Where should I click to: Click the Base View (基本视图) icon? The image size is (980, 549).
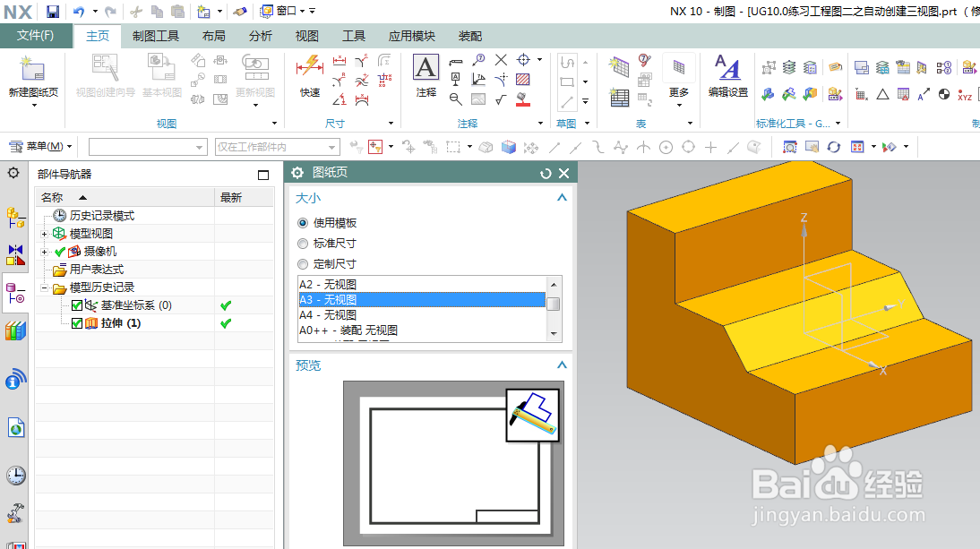pos(161,67)
